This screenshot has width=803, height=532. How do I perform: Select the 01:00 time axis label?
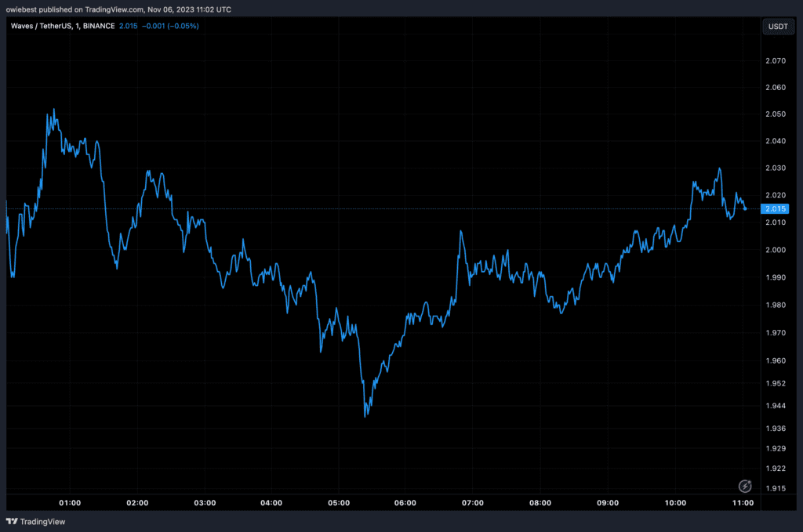[70, 502]
